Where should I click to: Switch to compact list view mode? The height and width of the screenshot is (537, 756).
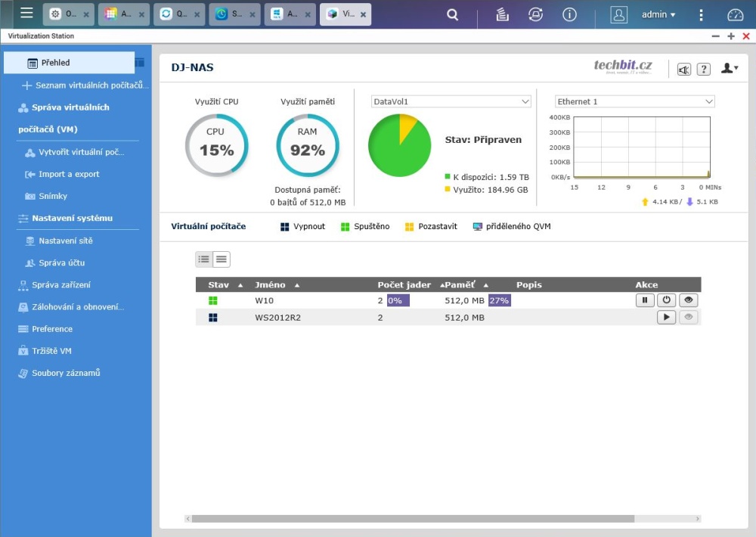(x=222, y=259)
